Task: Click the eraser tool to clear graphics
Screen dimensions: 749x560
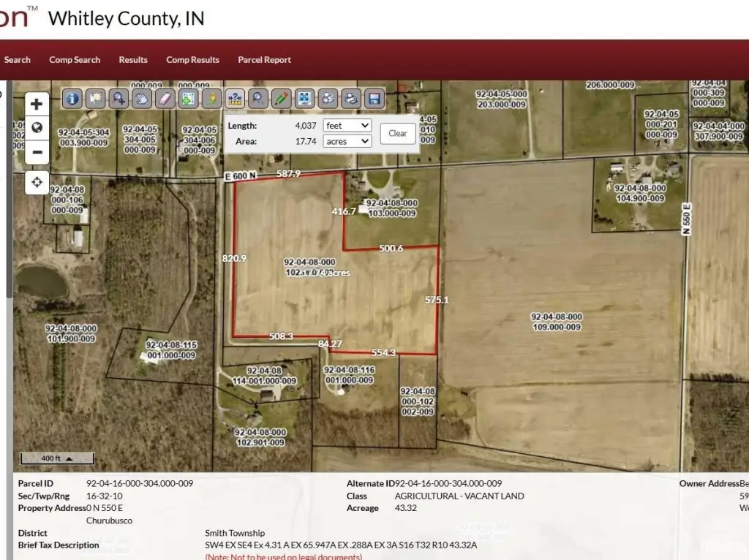Action: (165, 98)
